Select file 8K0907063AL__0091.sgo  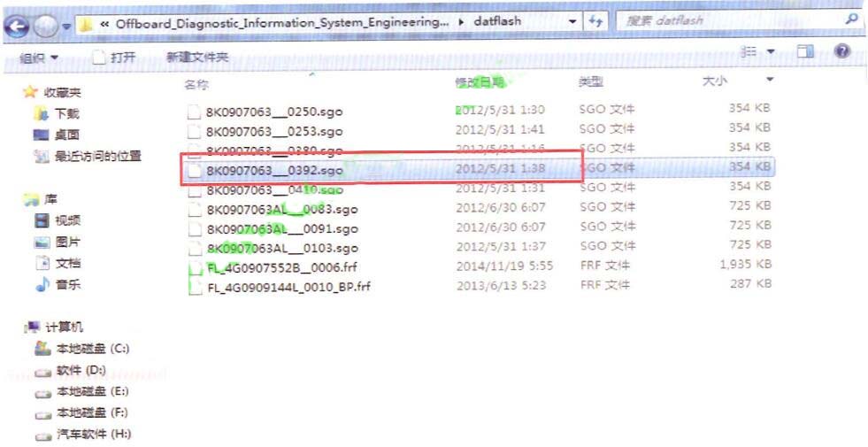(282, 228)
